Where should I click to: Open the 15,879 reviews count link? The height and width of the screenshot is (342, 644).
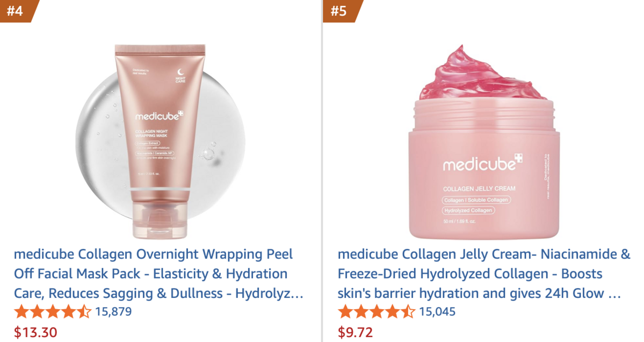tap(113, 311)
